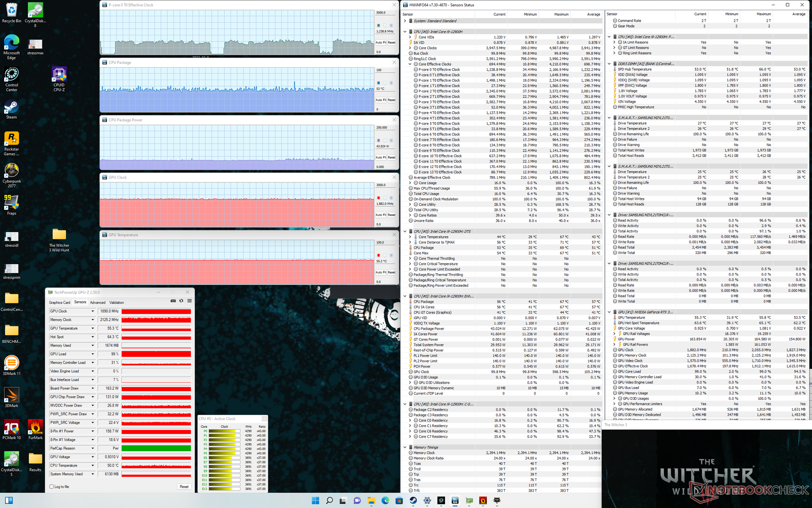Open the stressmax desktop shortcut

point(36,47)
